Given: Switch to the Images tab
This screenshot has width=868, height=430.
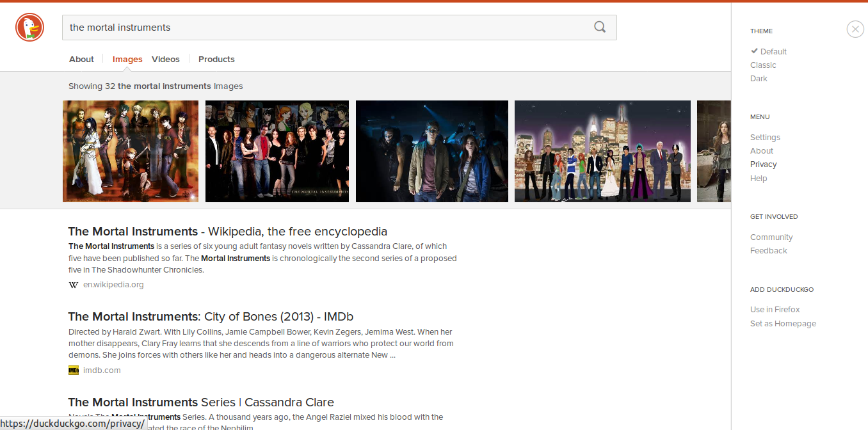Looking at the screenshot, I should [127, 59].
